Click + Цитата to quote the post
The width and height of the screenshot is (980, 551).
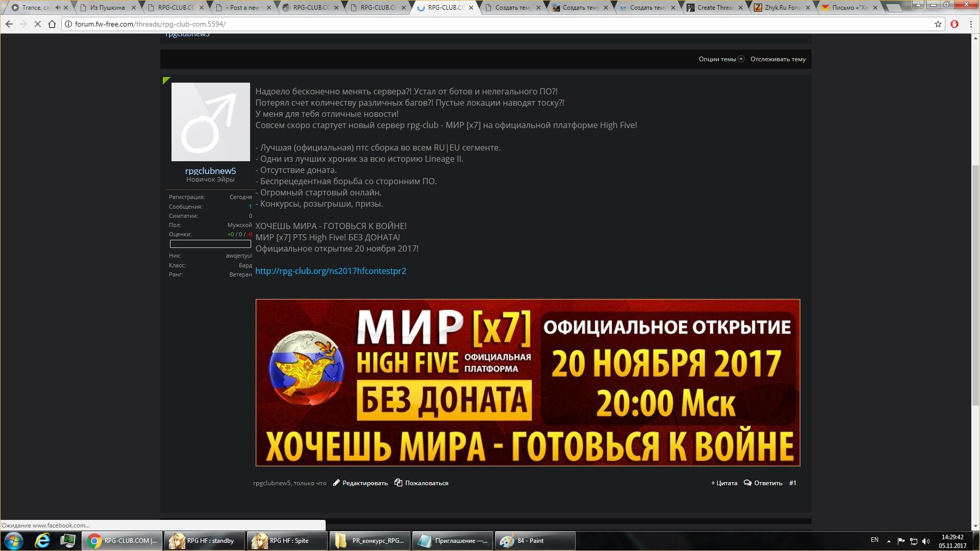[724, 483]
